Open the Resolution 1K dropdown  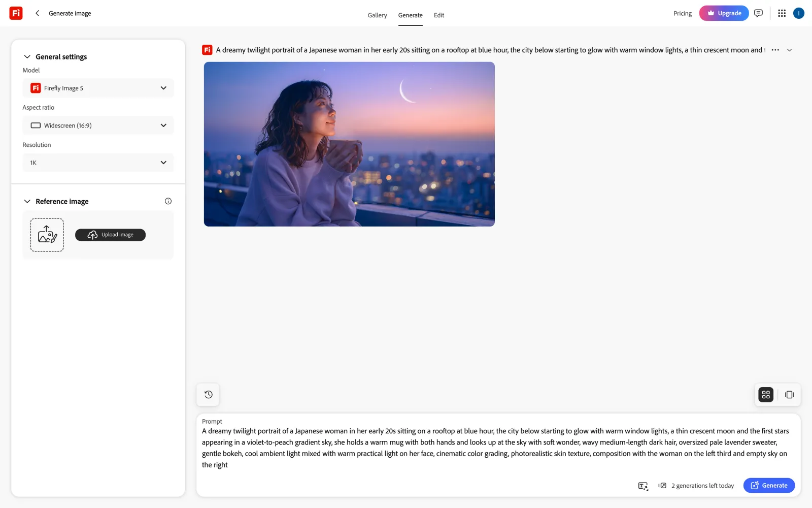click(98, 163)
